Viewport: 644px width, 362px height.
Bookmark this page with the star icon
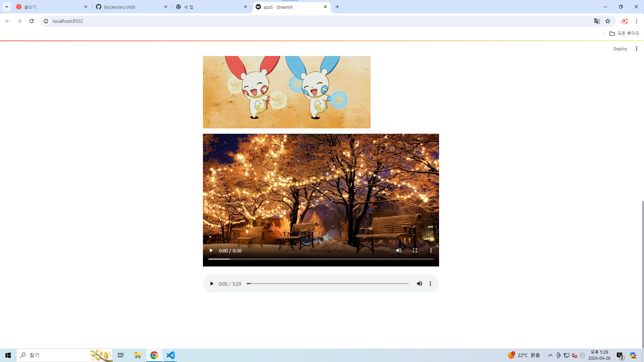click(608, 21)
